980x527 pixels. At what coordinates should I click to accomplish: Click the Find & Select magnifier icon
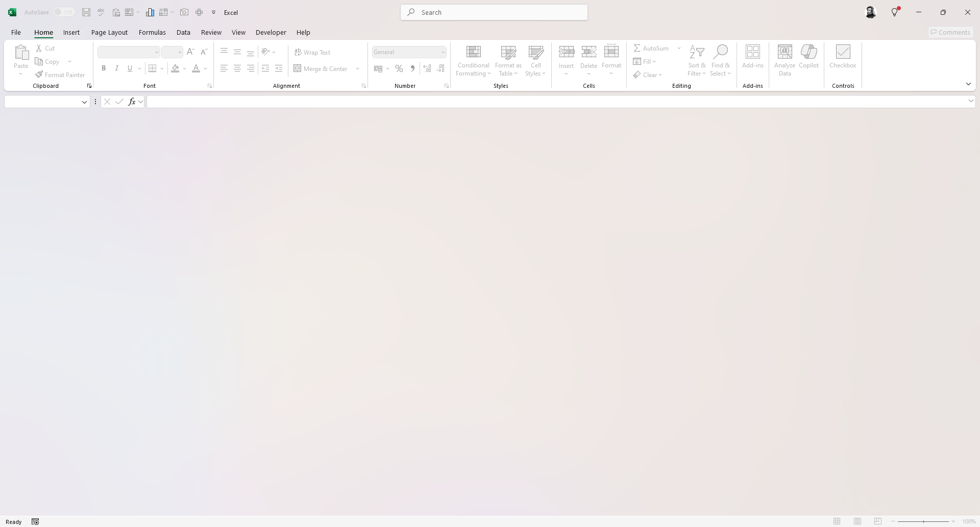click(x=720, y=52)
